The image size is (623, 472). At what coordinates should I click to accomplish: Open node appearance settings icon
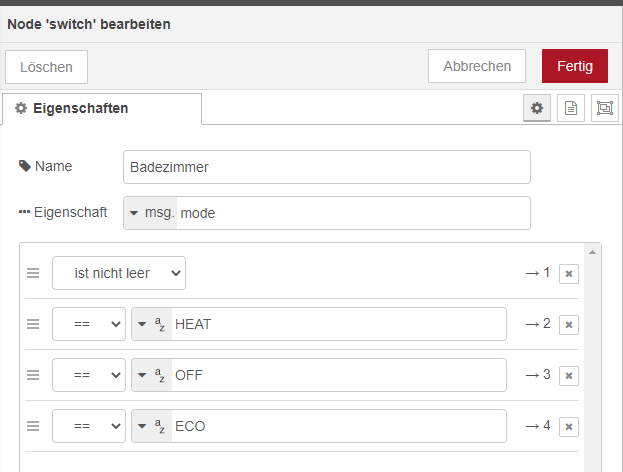click(604, 108)
